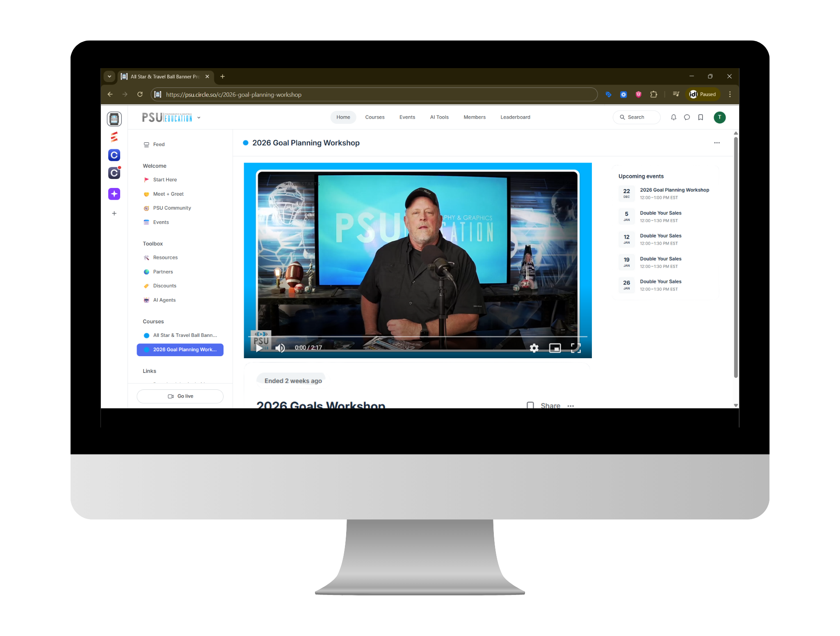Switch to the Courses nav tab
The width and height of the screenshot is (840, 636).
(x=374, y=117)
